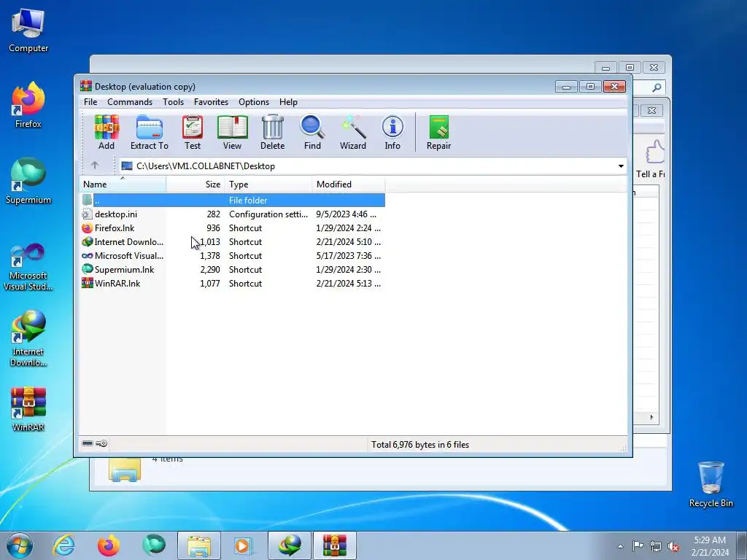Select Microsoft Visual Studio desktop shortcut

(x=28, y=267)
